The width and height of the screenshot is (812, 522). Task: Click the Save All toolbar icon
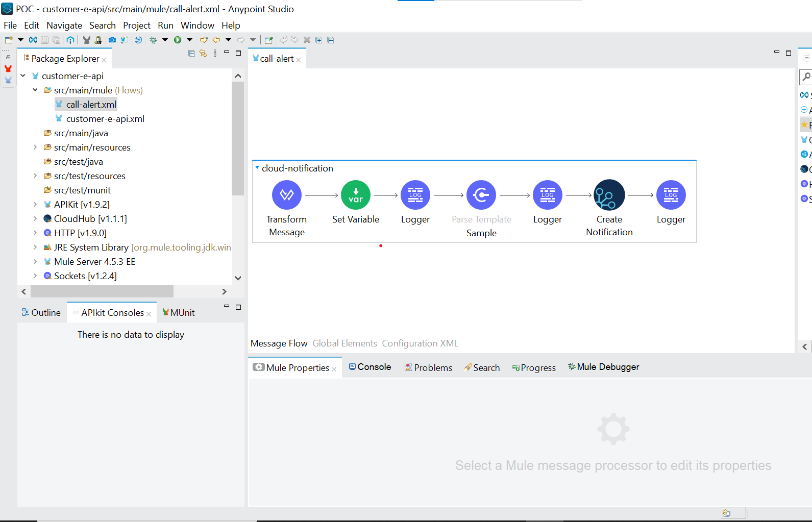[57, 40]
